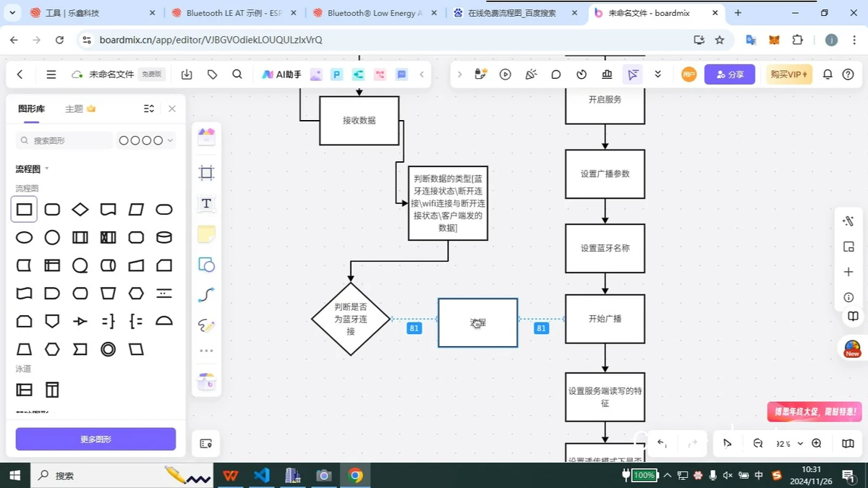Select the frame tool
Viewport: 868px width, 488px height.
(x=206, y=173)
